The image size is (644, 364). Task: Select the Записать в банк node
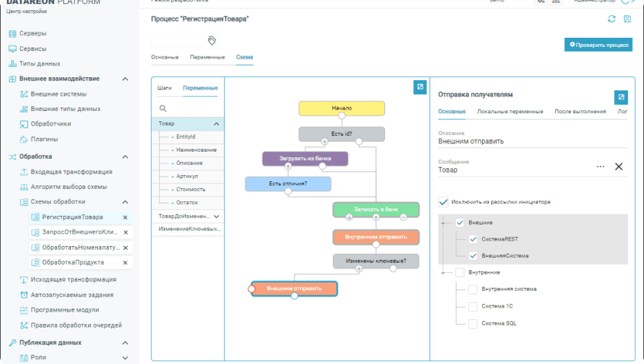tap(376, 210)
